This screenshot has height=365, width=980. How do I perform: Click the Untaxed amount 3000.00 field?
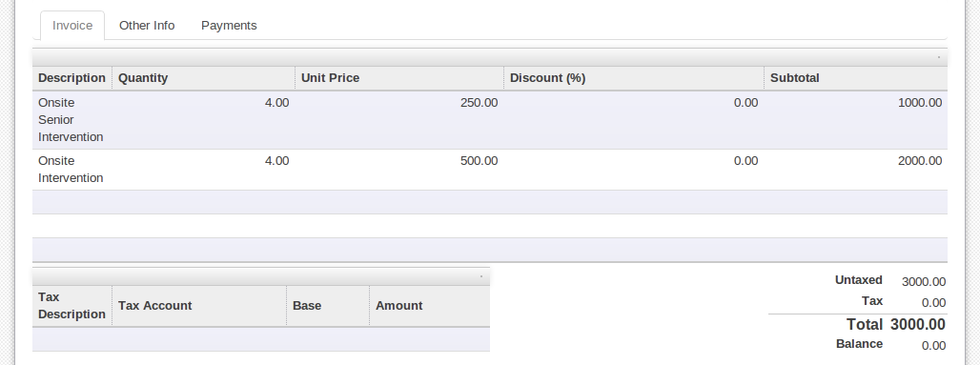click(923, 282)
